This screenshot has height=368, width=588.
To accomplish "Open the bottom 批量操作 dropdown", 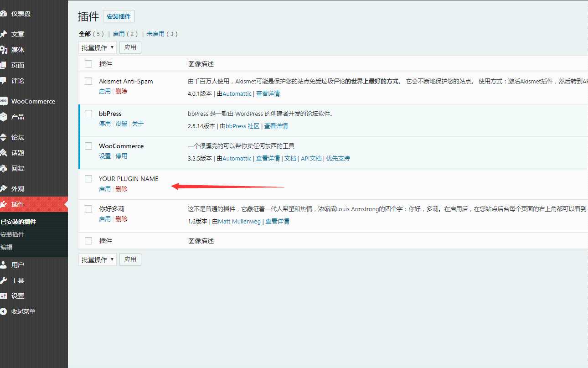I will point(98,259).
